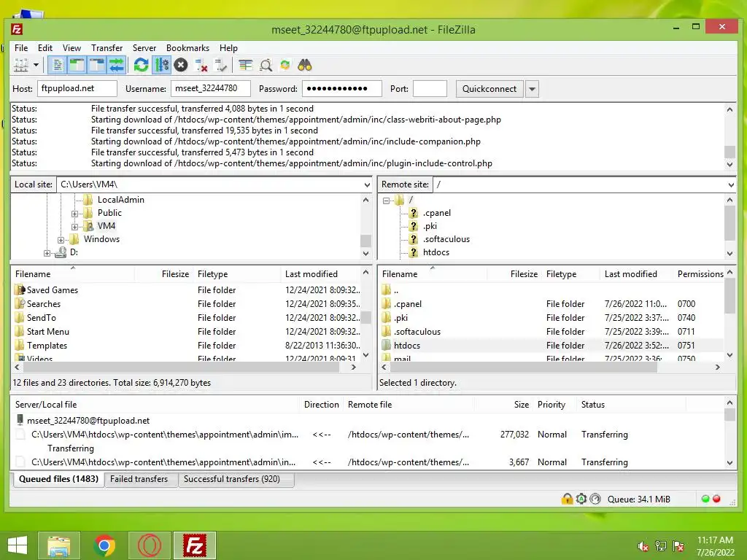Open the Site Manager dropdown arrow
This screenshot has width=747, height=560.
tap(36, 65)
